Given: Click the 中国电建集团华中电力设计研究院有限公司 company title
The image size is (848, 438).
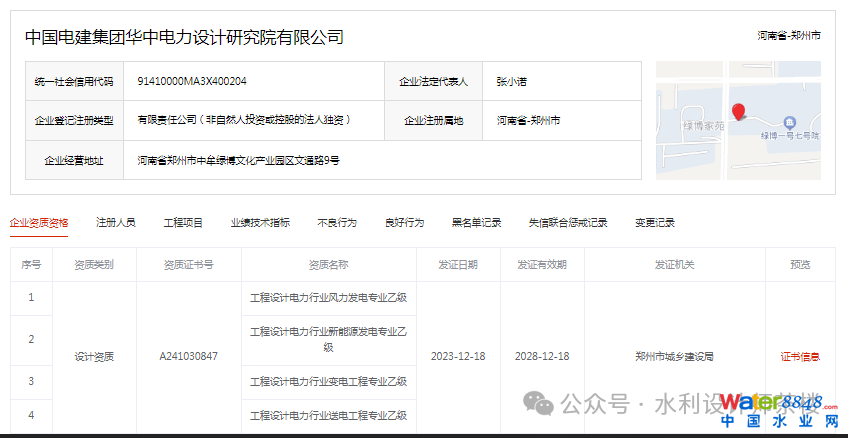Looking at the screenshot, I should point(183,38).
